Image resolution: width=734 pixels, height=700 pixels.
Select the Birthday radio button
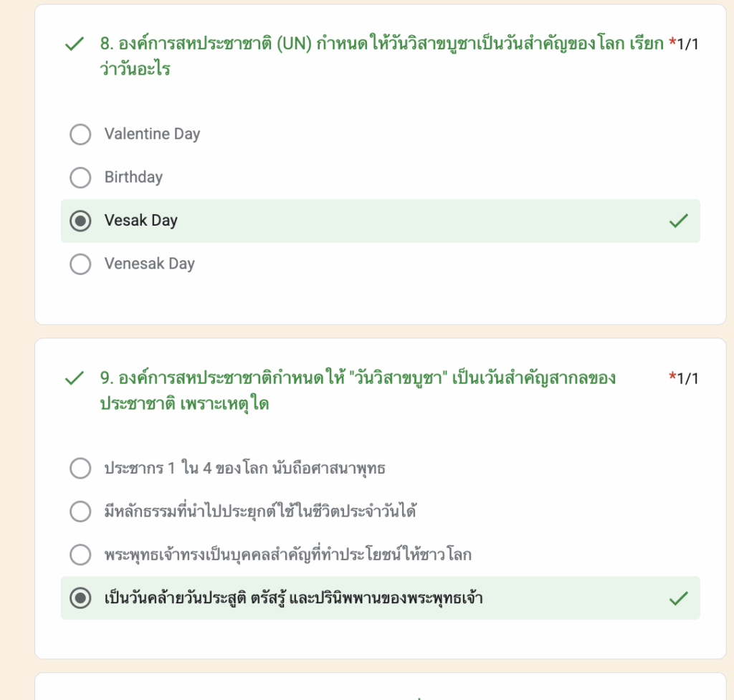pyautogui.click(x=80, y=177)
